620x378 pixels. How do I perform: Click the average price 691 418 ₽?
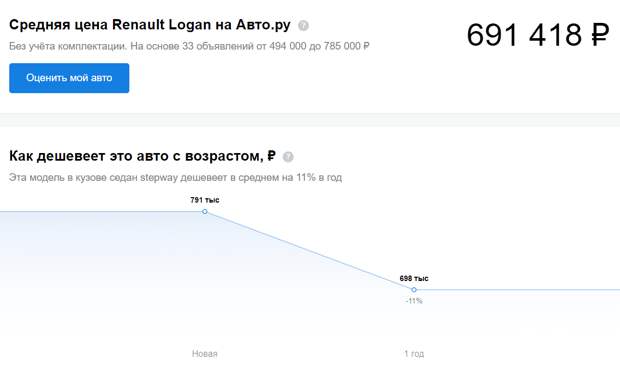coord(538,35)
